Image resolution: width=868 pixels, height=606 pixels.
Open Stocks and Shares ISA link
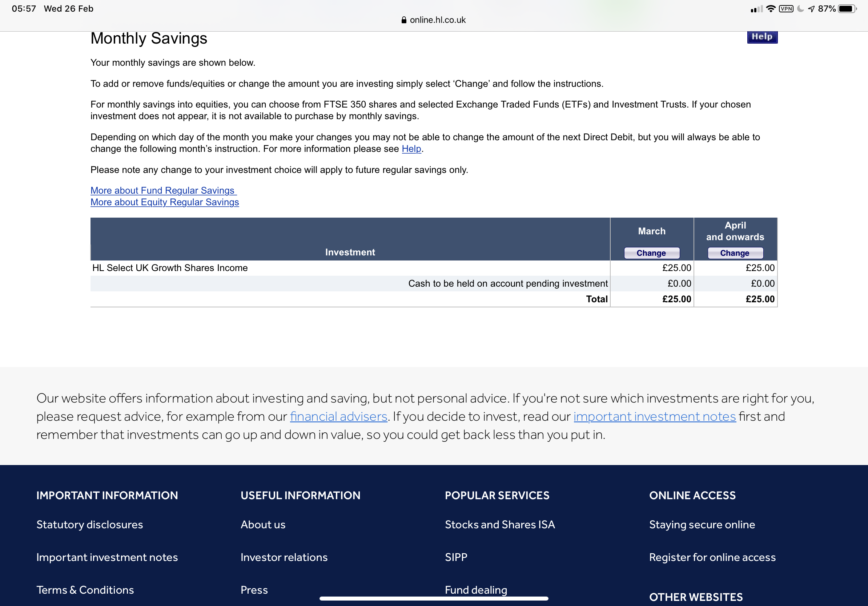click(x=500, y=524)
